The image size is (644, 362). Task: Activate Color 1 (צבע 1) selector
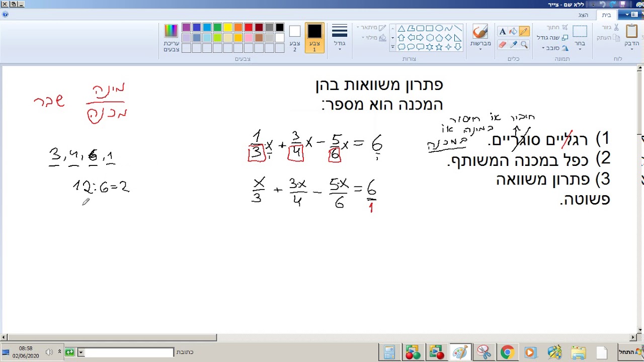tap(314, 38)
